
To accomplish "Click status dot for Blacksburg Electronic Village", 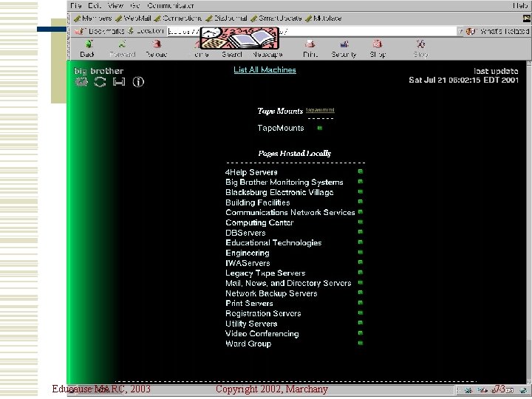I will [361, 191].
